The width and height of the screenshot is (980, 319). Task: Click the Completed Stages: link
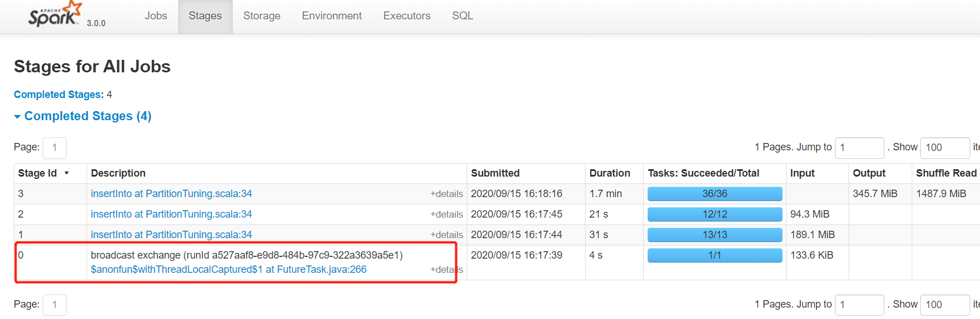[x=59, y=95]
